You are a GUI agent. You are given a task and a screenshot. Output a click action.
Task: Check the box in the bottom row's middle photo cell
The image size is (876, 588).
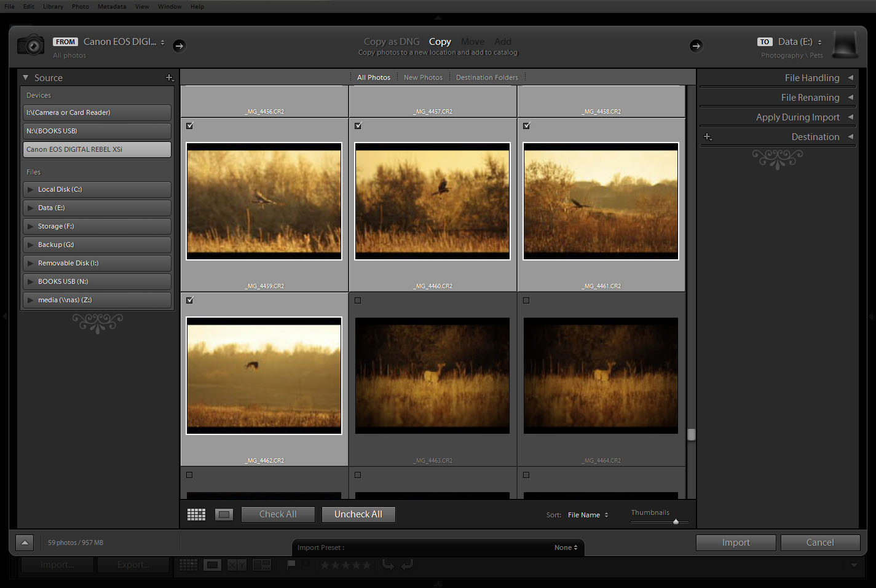(358, 475)
